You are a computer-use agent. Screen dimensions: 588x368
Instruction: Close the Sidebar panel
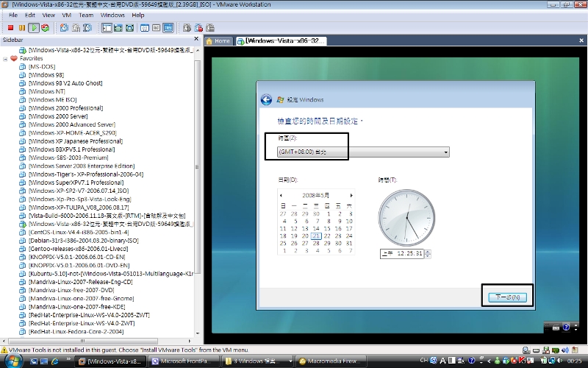[x=196, y=39]
